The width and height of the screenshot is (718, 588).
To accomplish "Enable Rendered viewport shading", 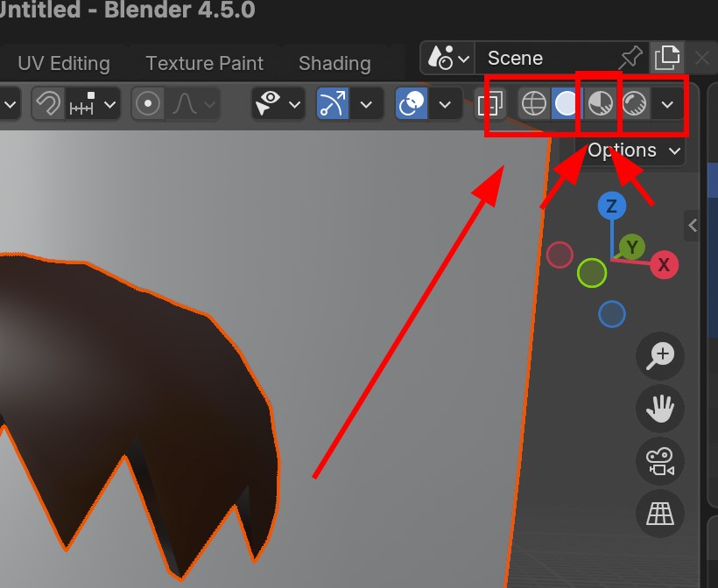I will (x=634, y=104).
